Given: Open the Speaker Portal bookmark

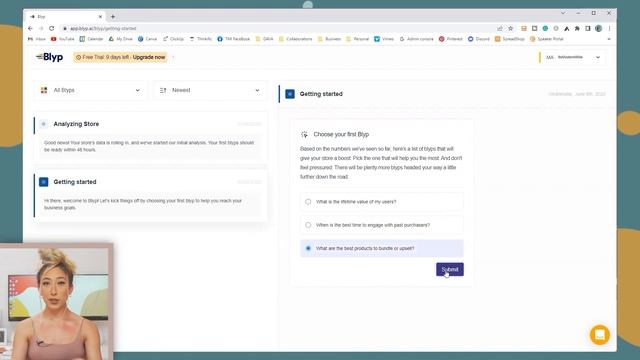Looking at the screenshot, I should point(547,39).
